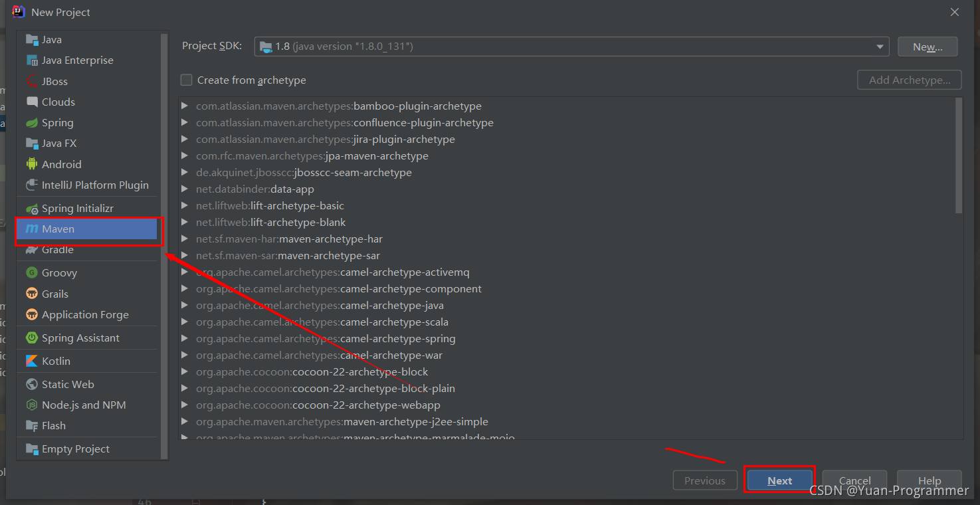Click the Help button

click(x=930, y=480)
